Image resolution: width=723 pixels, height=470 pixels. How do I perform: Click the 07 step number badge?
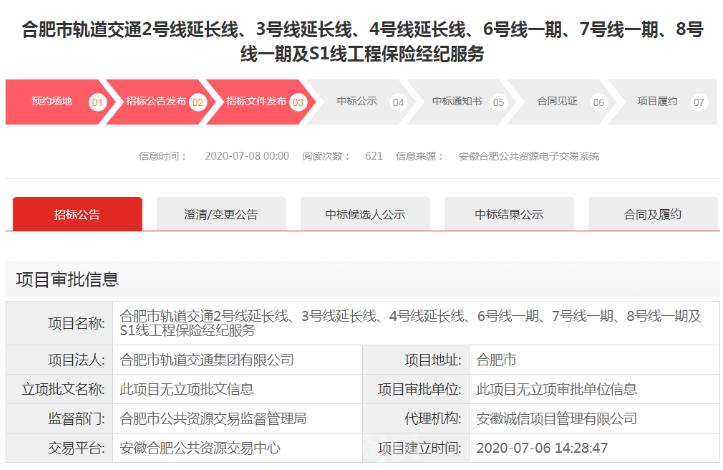click(x=698, y=102)
